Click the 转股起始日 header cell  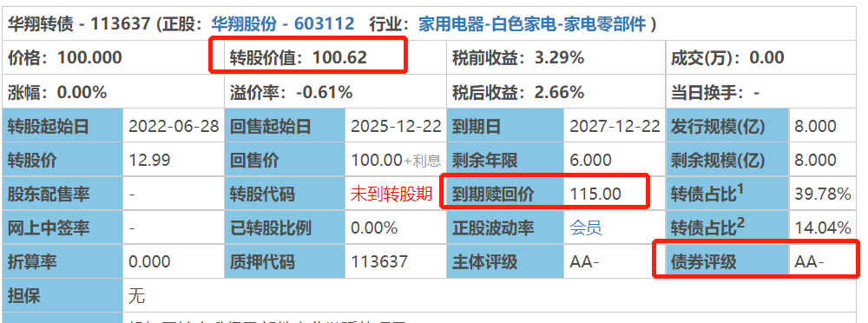pos(62,126)
